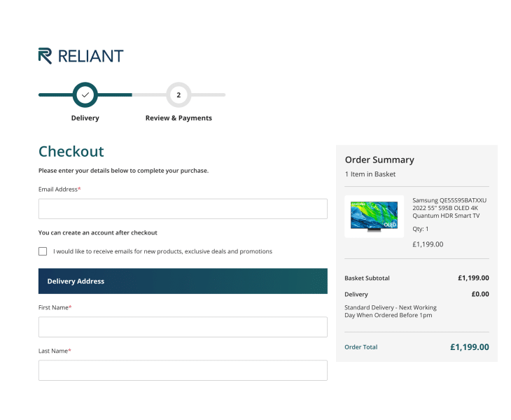This screenshot has height=420, width=511.
Task: Click the Order Total amount £1,199.00
Action: [x=469, y=347]
